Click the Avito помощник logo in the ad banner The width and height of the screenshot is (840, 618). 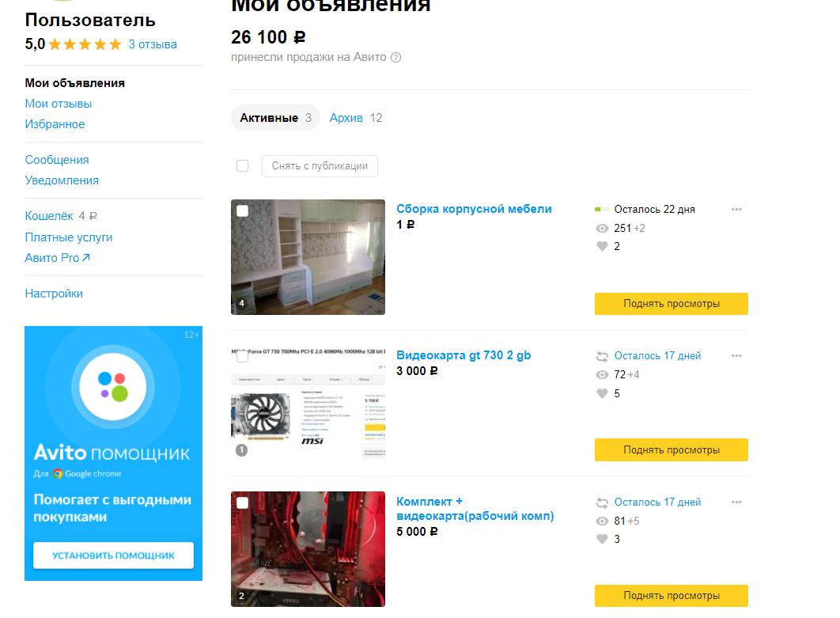(113, 386)
